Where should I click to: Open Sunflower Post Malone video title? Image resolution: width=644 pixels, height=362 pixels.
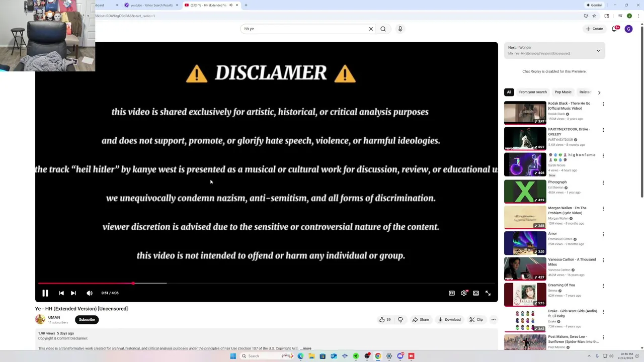coord(573,339)
